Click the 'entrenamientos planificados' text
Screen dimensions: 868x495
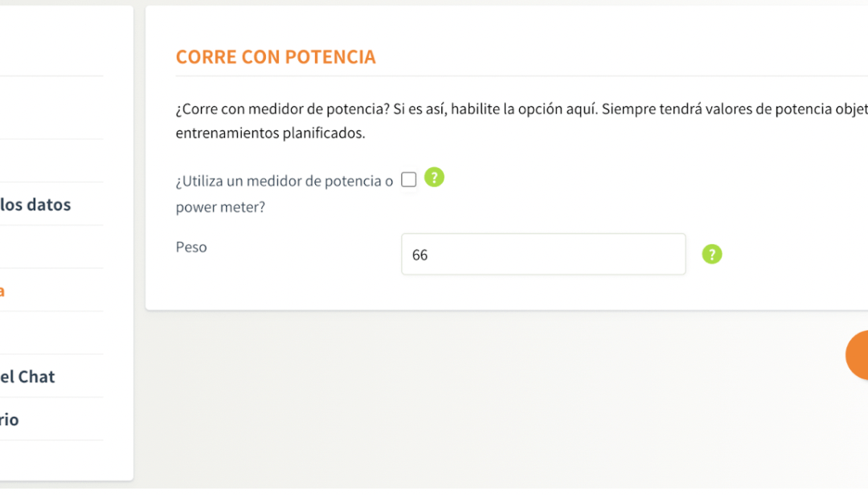pyautogui.click(x=270, y=133)
